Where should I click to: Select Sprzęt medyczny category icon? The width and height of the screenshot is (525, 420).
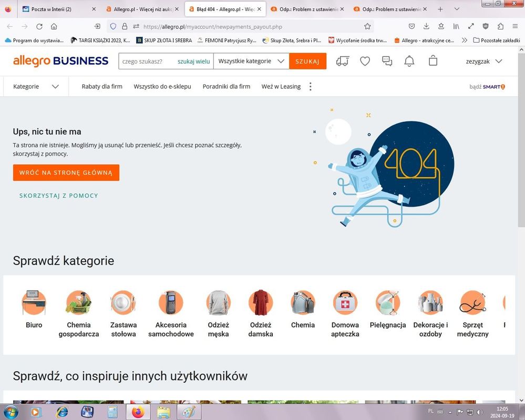tap(473, 303)
